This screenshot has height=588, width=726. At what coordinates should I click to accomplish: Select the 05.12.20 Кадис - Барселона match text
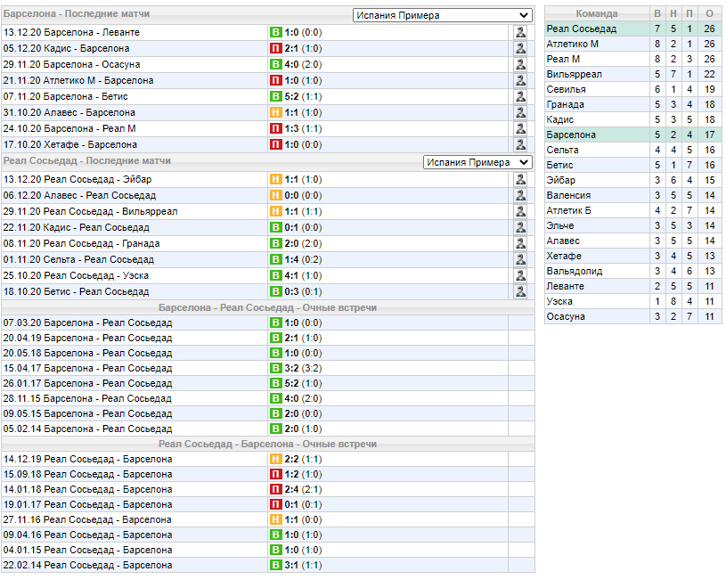point(66,48)
